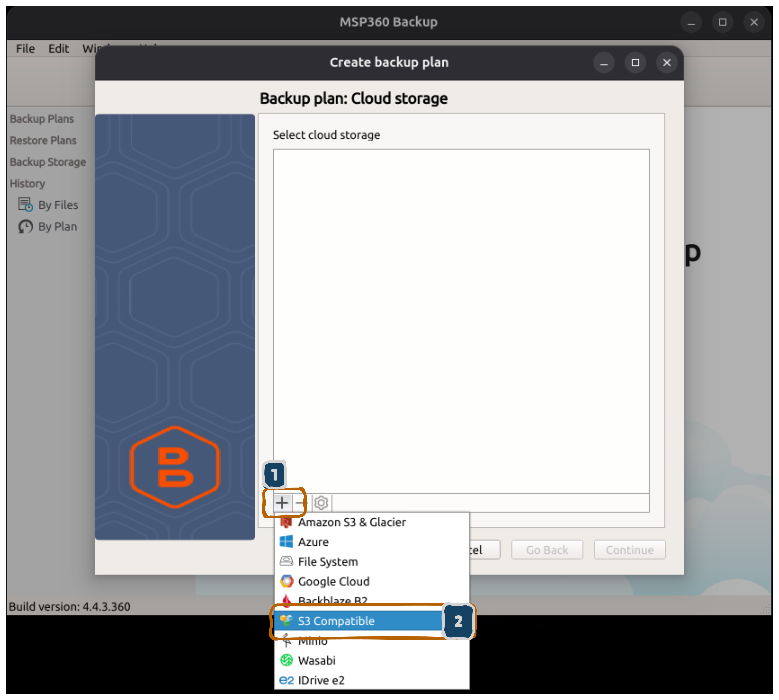The width and height of the screenshot is (779, 700).
Task: Select Google Cloud storage option
Action: coord(334,581)
